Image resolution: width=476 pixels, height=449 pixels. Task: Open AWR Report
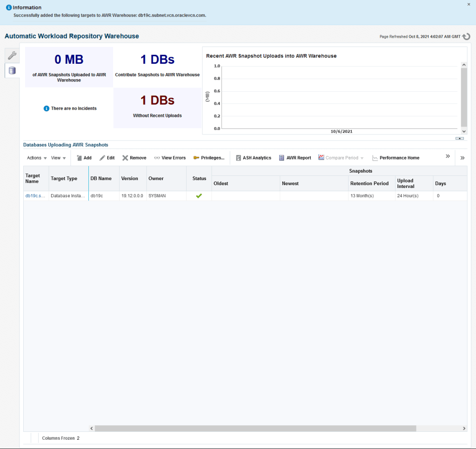295,158
